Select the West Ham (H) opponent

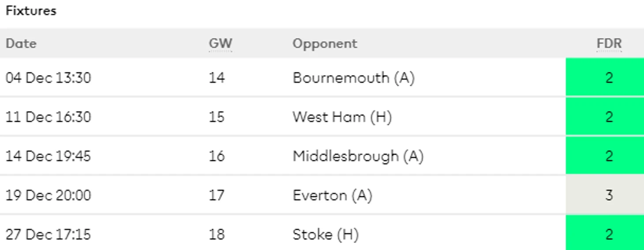[x=342, y=117]
